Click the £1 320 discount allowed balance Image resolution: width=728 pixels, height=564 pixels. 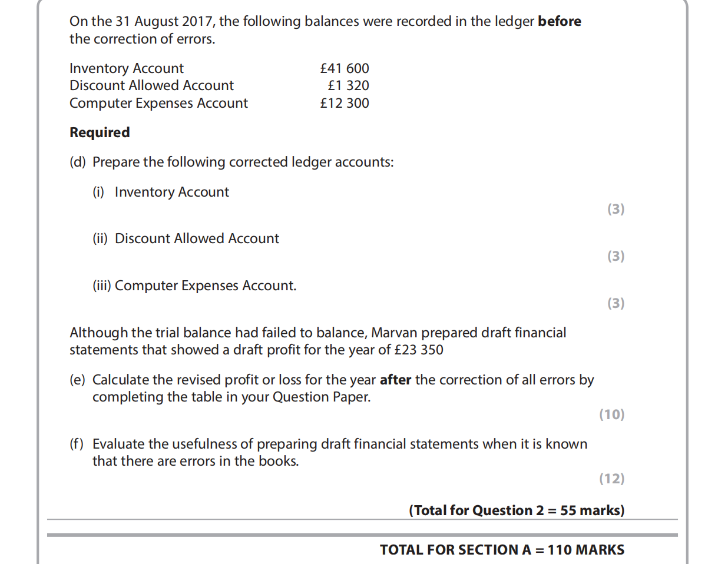pos(348,85)
